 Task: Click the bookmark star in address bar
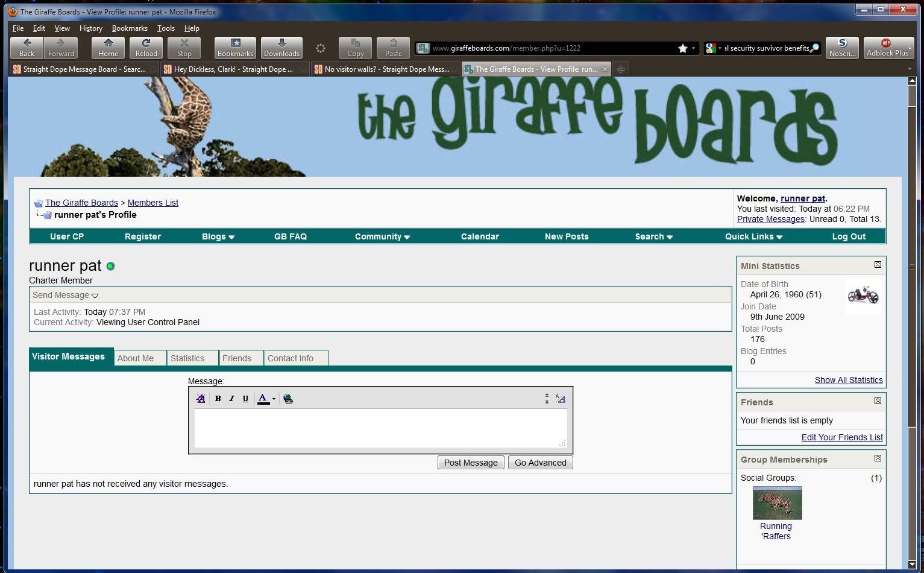[x=682, y=48]
